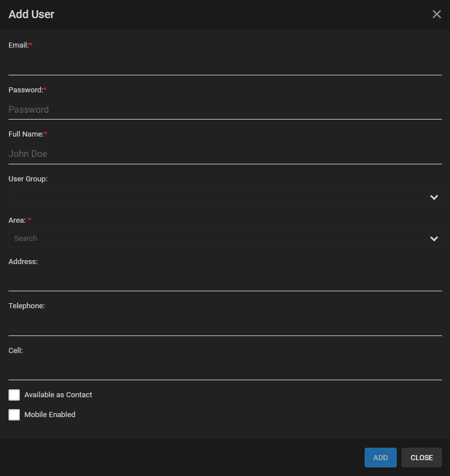Click the "User Group:" label

pos(28,179)
